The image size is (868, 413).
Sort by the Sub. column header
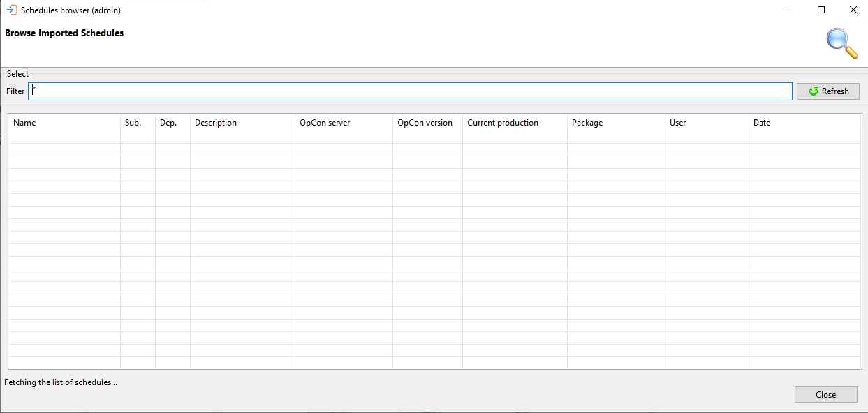point(138,123)
